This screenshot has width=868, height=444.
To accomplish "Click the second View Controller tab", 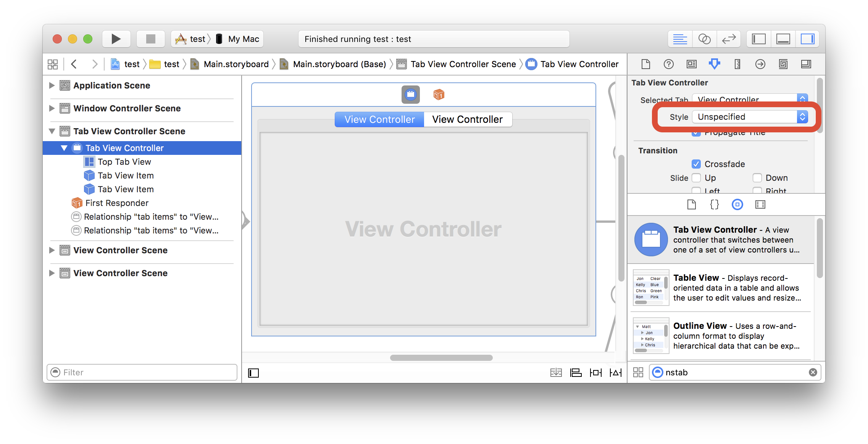I will [x=468, y=119].
